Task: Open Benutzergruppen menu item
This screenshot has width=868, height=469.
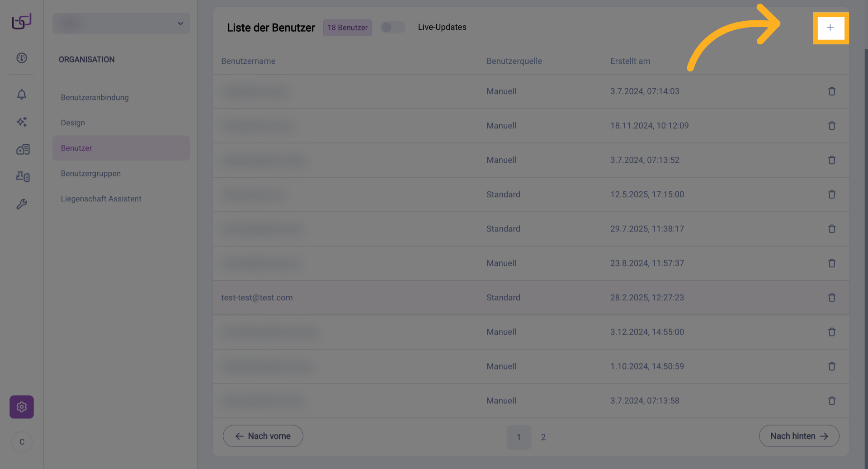Action: (91, 174)
